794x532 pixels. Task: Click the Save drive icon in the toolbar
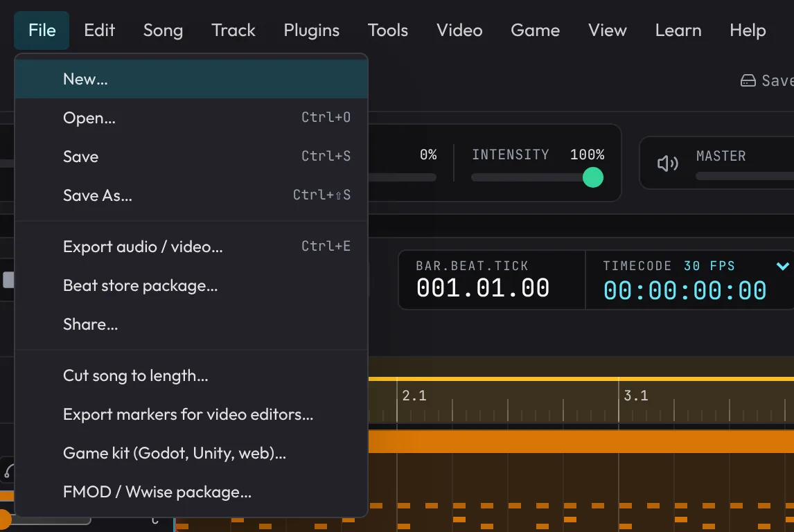coord(748,80)
